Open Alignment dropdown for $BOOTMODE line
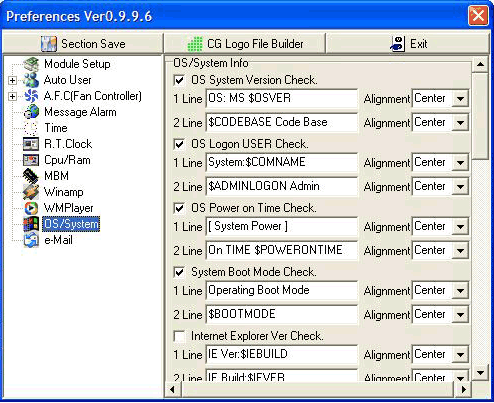Image resolution: width=494 pixels, height=403 pixels. [x=460, y=315]
